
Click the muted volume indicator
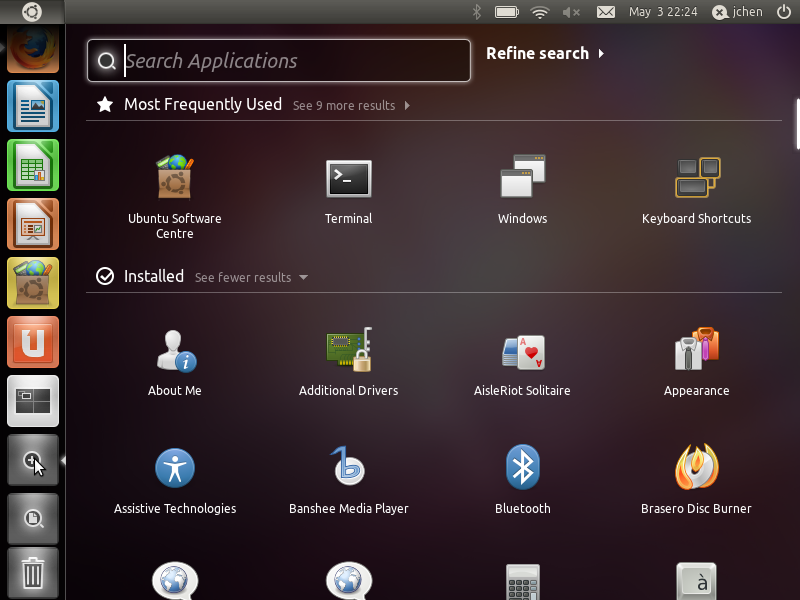571,12
